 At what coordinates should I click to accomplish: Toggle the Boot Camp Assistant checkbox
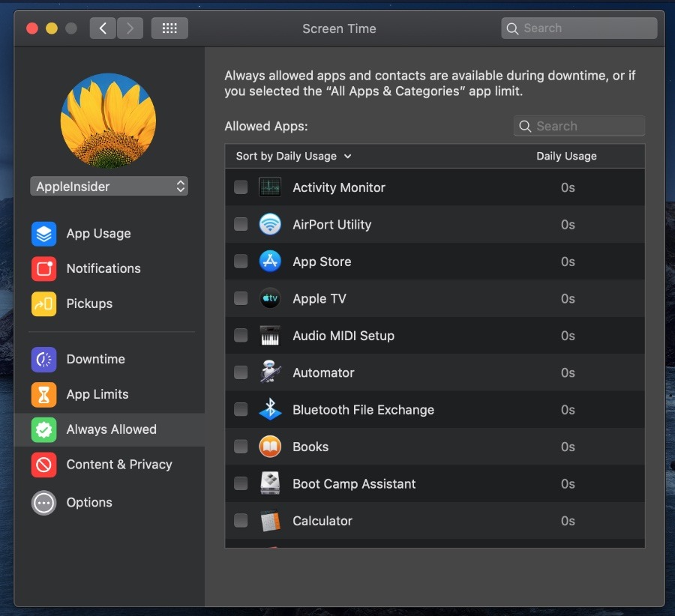[241, 483]
